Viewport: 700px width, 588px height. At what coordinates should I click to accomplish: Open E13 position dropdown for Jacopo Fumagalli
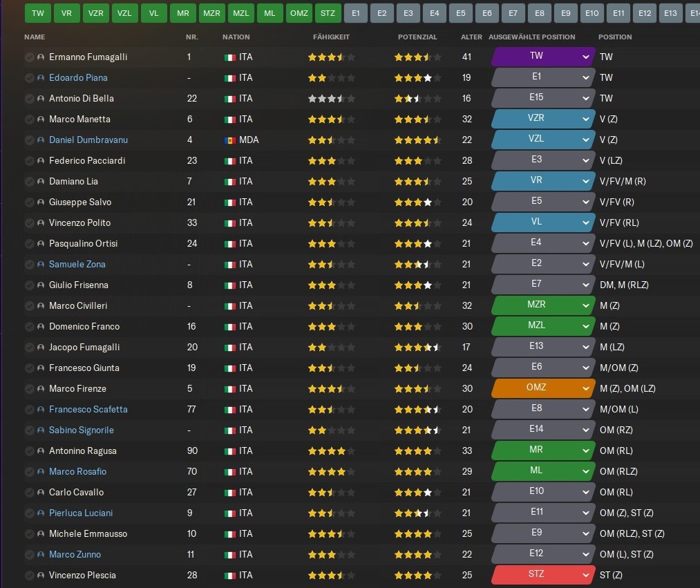[x=543, y=346]
